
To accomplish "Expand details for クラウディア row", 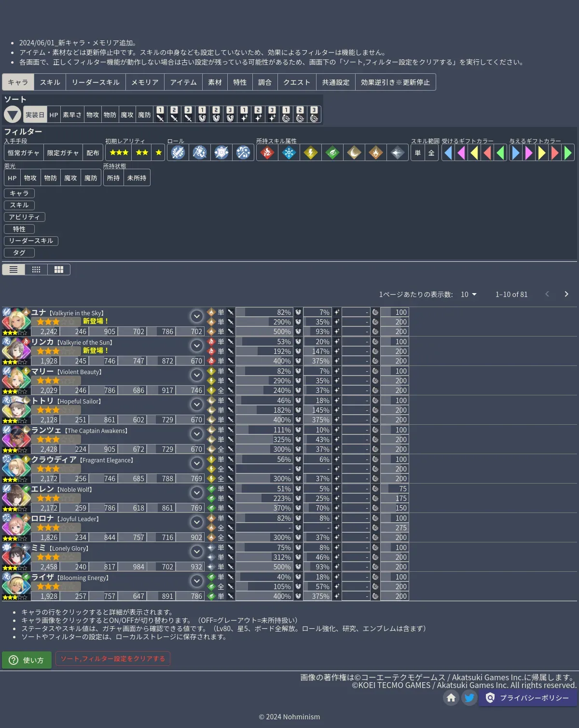I will click(x=197, y=463).
